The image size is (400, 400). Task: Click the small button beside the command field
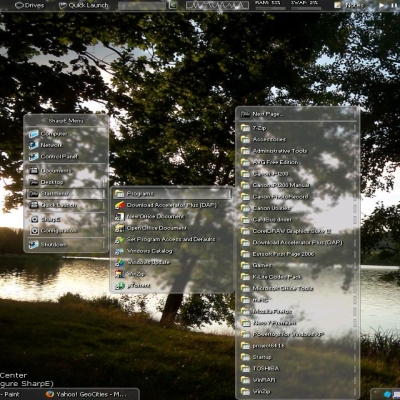click(173, 5)
